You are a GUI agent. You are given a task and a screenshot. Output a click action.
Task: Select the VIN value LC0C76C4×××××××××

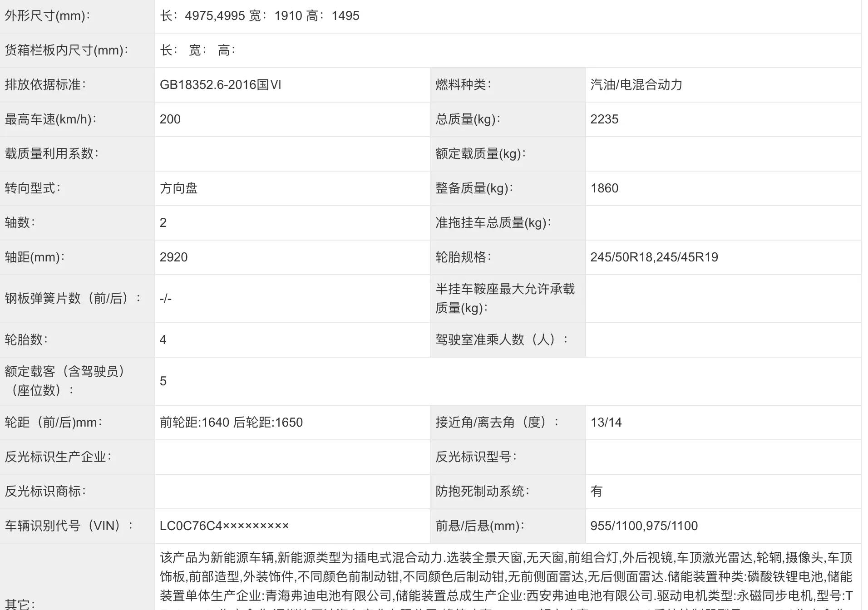(224, 526)
